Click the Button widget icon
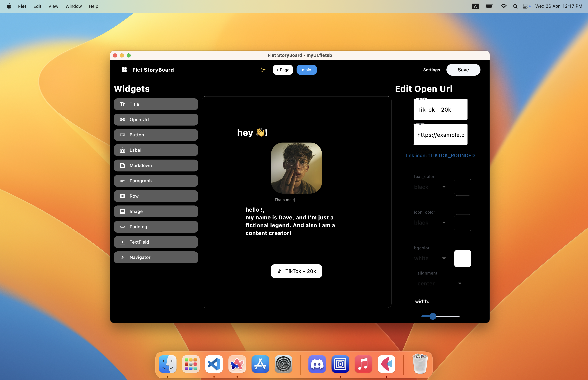 (x=122, y=135)
